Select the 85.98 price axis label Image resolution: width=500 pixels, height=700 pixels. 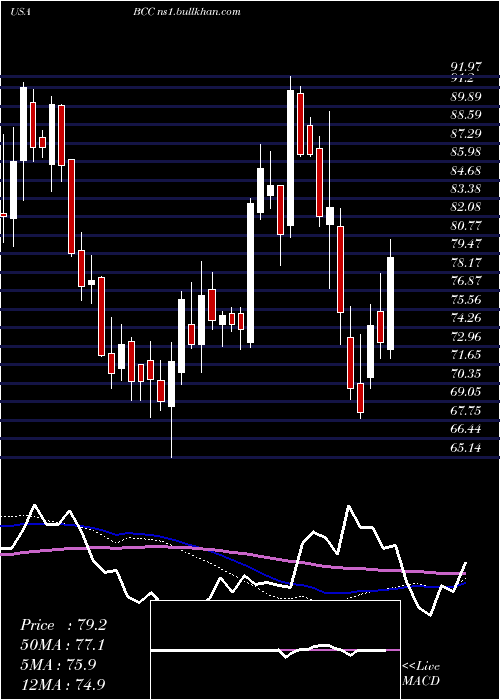466,152
